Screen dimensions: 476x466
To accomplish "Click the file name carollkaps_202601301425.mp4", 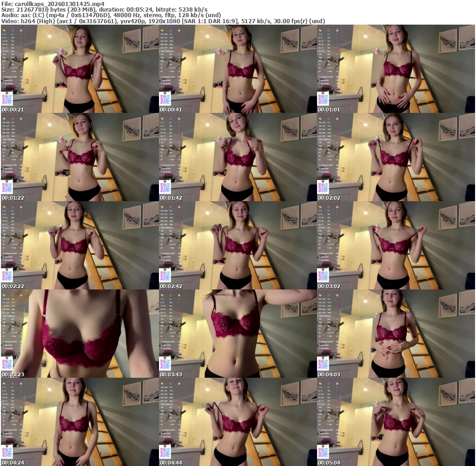I will pos(59,4).
